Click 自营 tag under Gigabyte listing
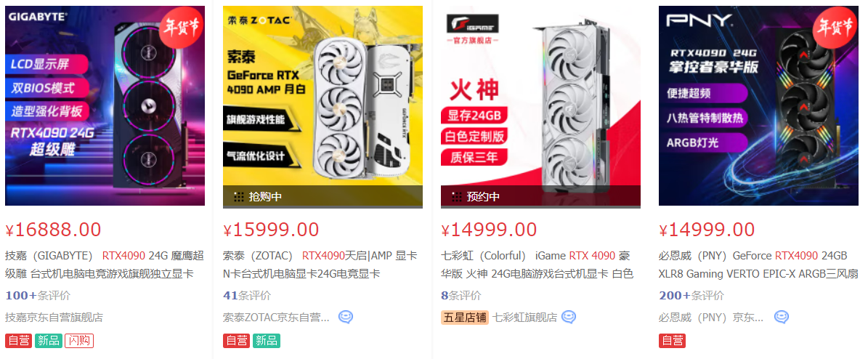868x359 pixels. 19,341
